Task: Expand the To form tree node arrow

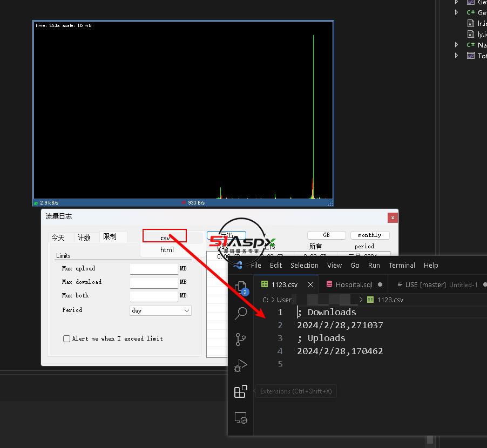Action: 457,56
